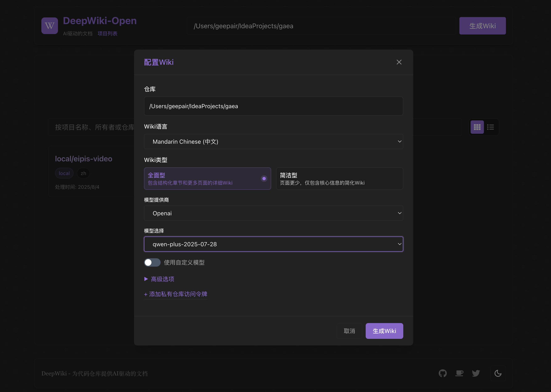Image resolution: width=551 pixels, height=392 pixels.
Task: Click the coffee cup donation icon
Action: click(x=459, y=373)
